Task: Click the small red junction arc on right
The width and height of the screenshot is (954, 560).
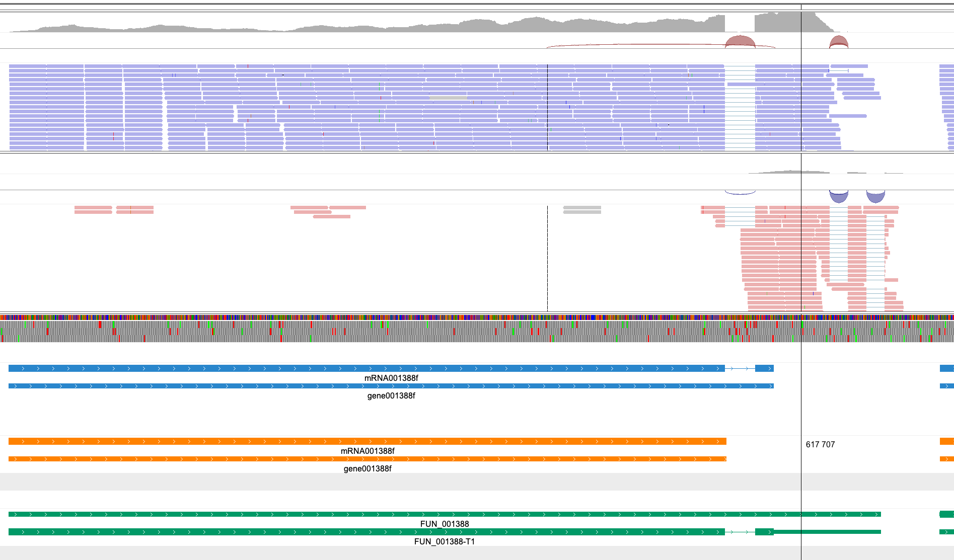Action: [x=839, y=42]
